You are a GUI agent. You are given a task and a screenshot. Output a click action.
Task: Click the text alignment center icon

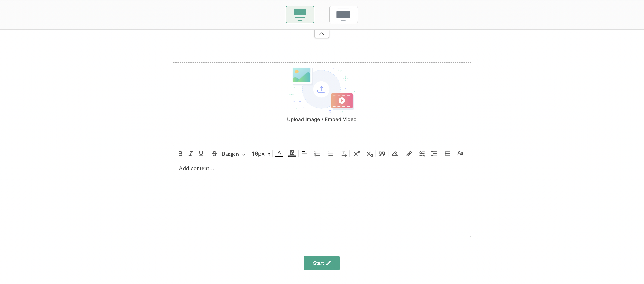304,153
